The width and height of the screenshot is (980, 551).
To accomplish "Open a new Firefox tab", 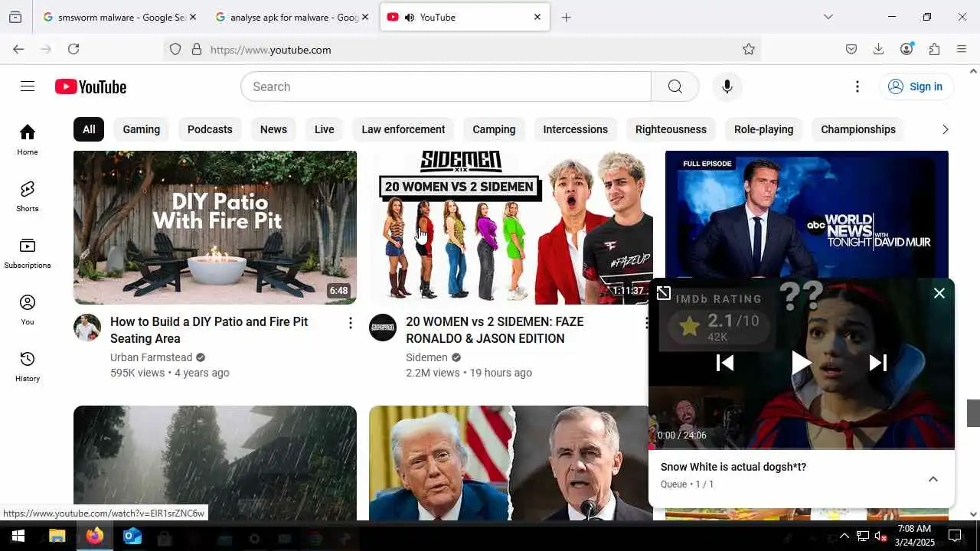I will pos(566,17).
